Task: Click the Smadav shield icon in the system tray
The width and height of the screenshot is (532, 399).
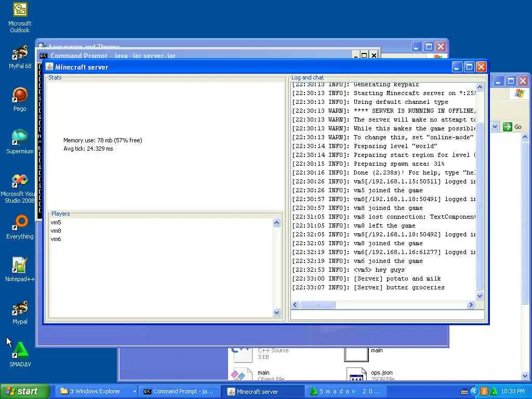Action: pos(494,392)
